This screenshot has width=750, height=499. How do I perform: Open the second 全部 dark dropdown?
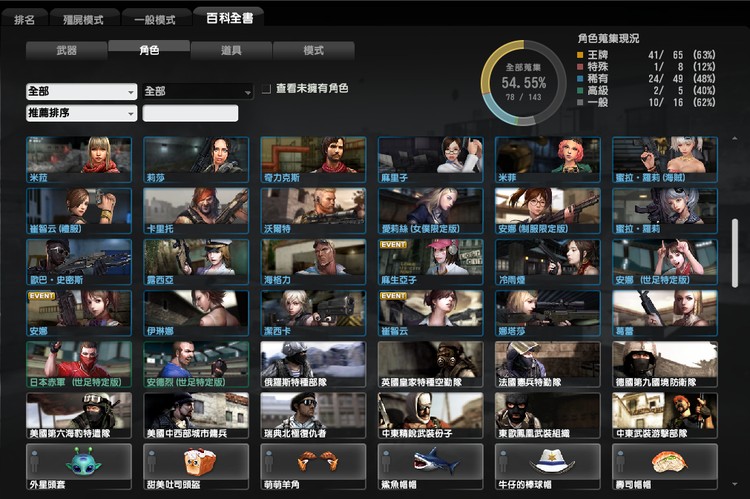[197, 91]
